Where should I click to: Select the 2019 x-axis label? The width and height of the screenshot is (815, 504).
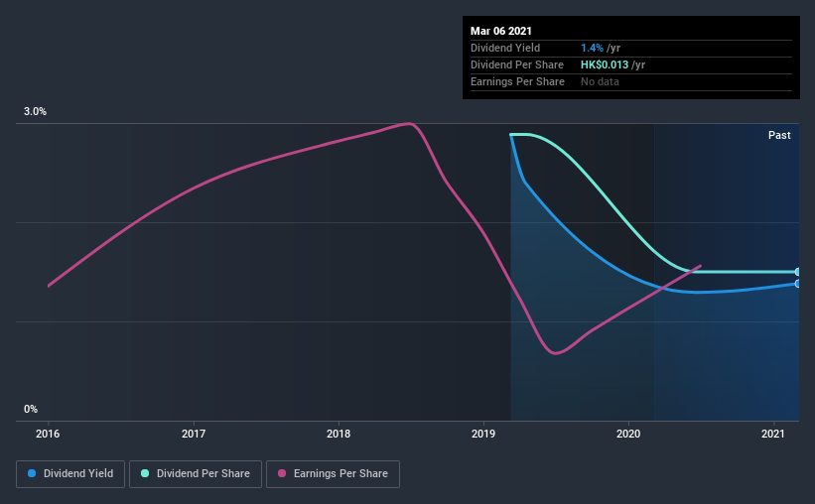click(x=483, y=434)
